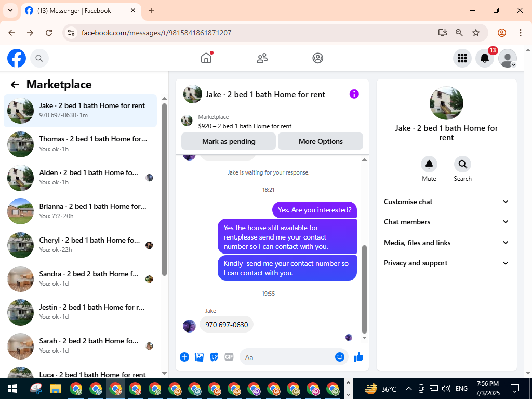Close the Messenger tab
Image resolution: width=532 pixels, height=399 pixels.
(x=133, y=10)
